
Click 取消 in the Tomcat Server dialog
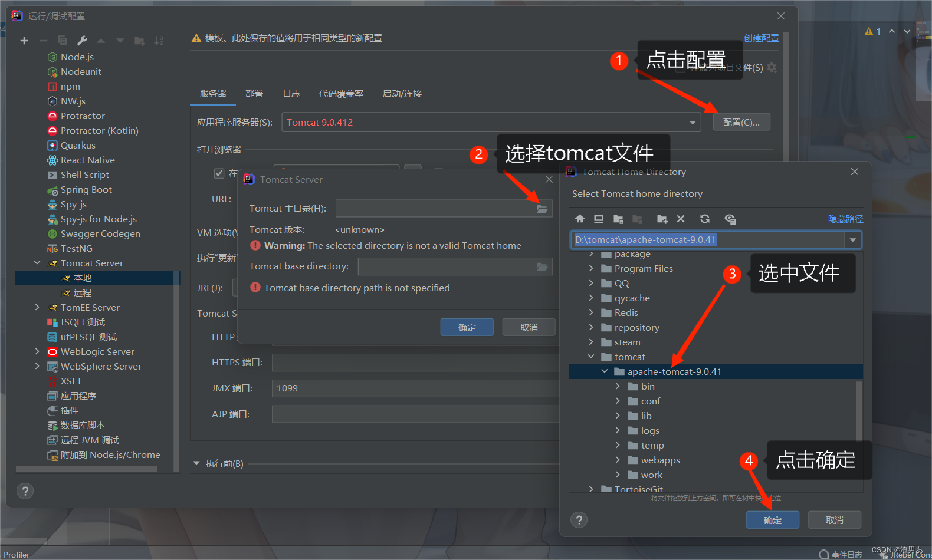(x=529, y=327)
